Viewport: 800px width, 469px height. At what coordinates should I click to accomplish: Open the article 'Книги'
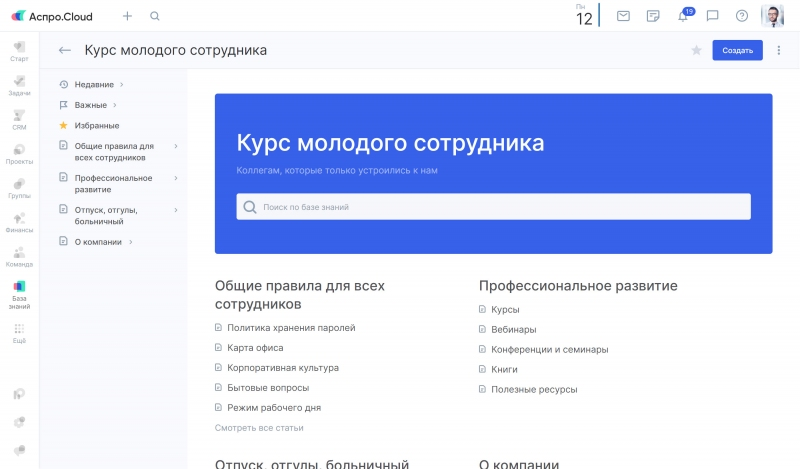(x=504, y=369)
